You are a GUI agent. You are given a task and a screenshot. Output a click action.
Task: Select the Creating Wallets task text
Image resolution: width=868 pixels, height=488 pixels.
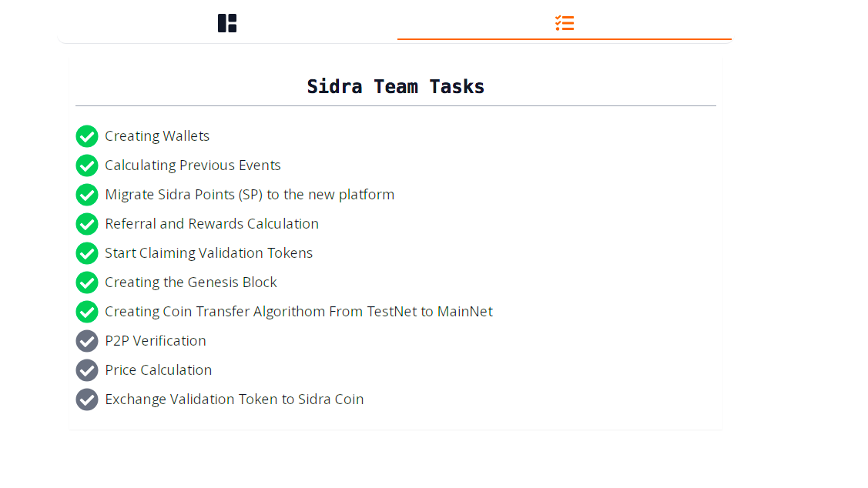pos(157,136)
